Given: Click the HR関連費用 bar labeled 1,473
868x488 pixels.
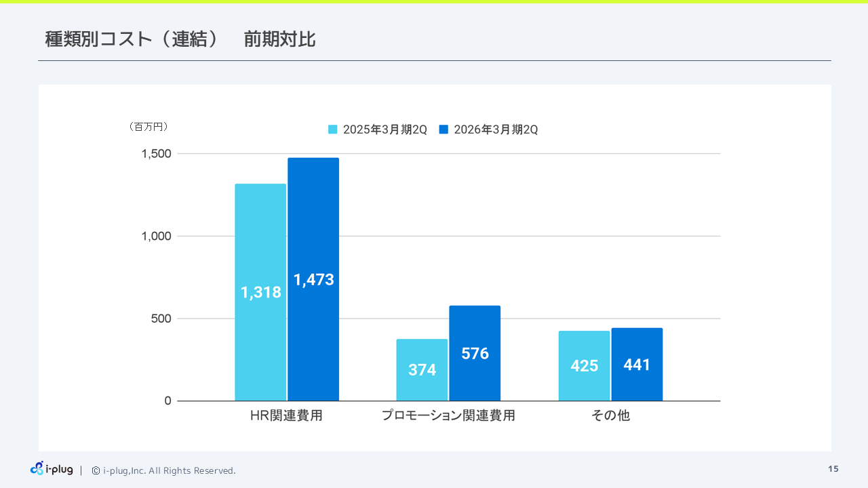Looking at the screenshot, I should (x=313, y=279).
